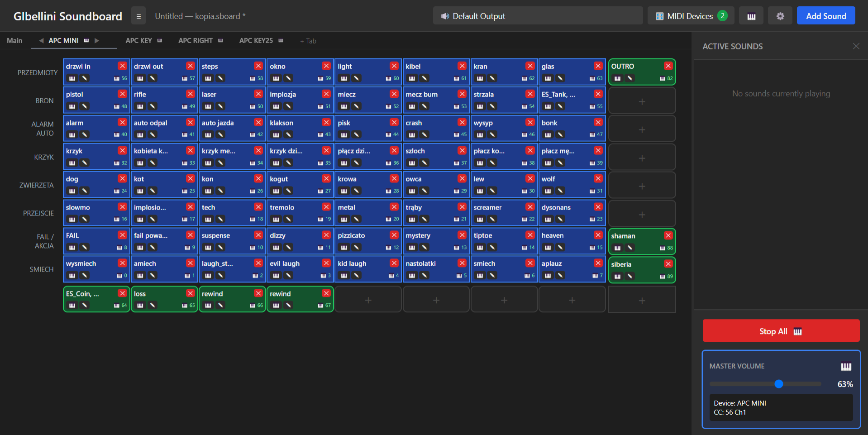Screen dimensions: 868x435
Task: Open application settings with the gear icon
Action: click(x=780, y=15)
